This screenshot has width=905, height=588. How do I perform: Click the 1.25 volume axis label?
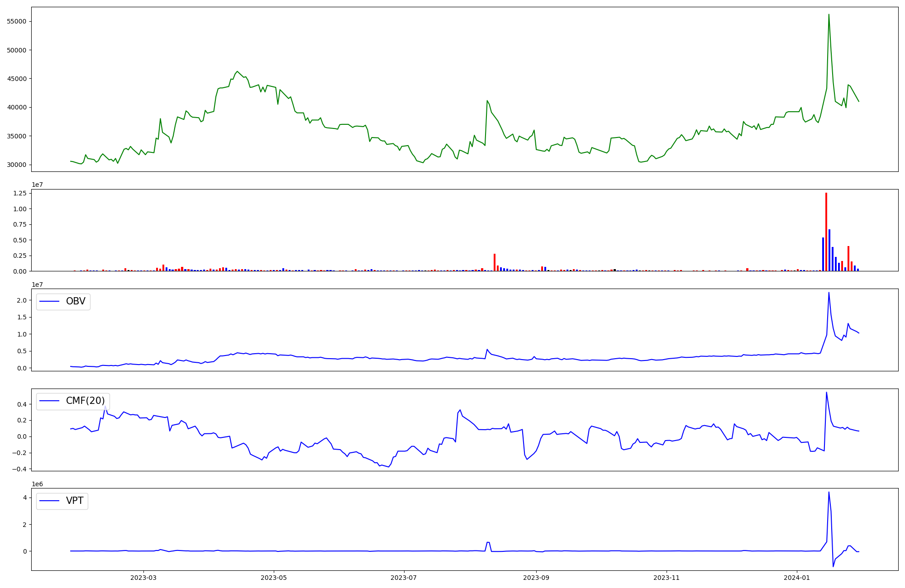tap(19, 193)
